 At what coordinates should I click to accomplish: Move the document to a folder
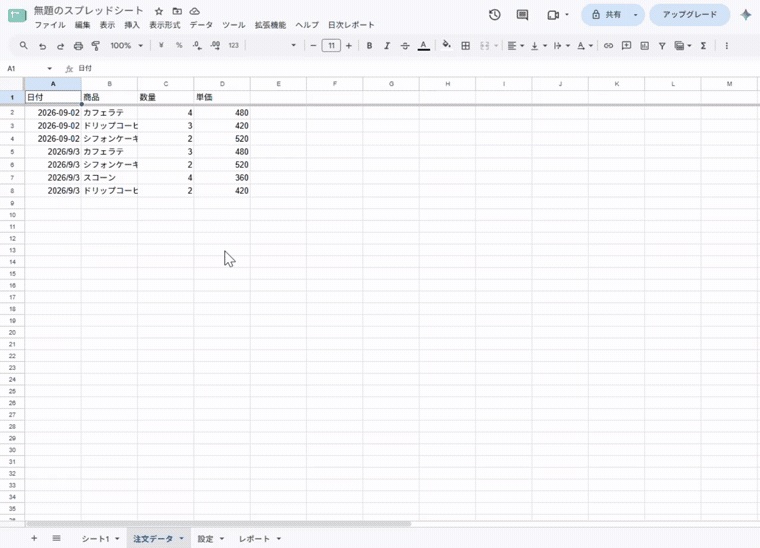coord(177,11)
